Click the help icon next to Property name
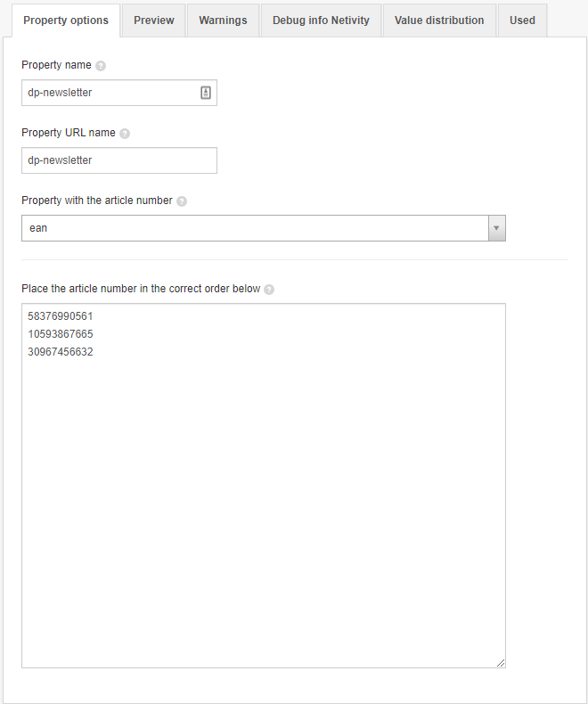 point(101,66)
